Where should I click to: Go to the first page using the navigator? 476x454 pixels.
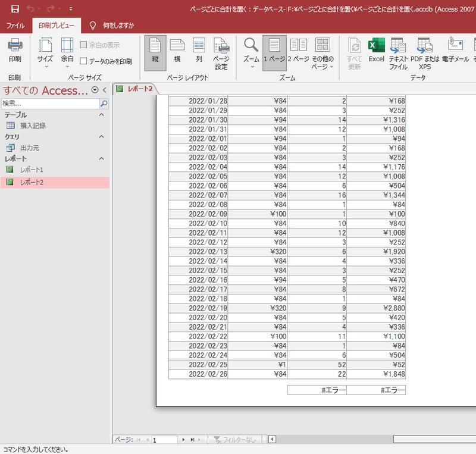pos(139,440)
